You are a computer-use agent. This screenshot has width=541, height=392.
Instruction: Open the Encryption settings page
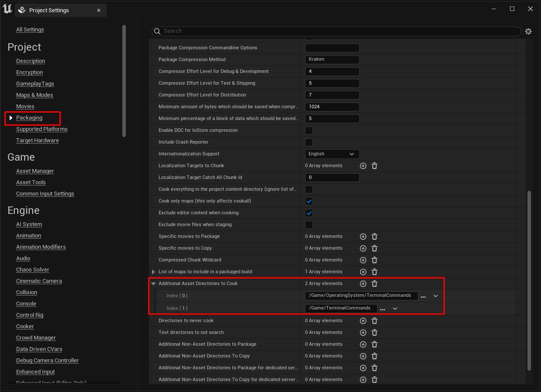tap(30, 72)
